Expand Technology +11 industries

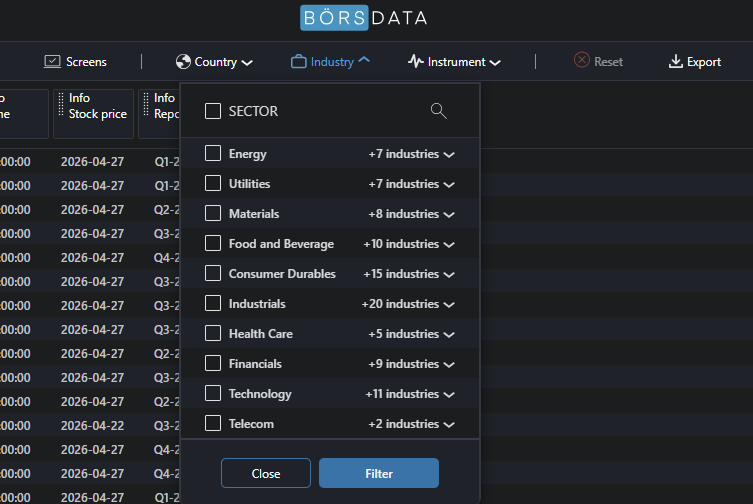click(410, 394)
